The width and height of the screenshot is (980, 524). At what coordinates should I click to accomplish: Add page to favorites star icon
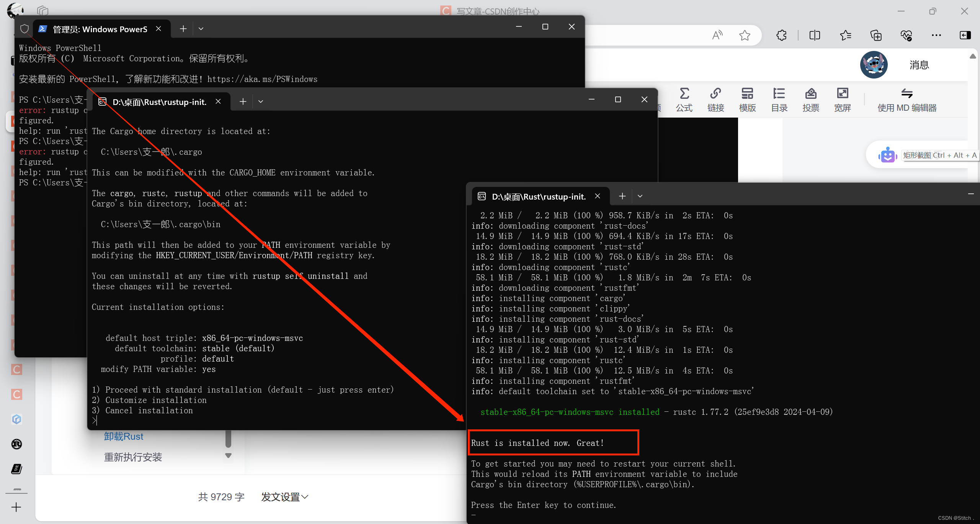coord(745,36)
